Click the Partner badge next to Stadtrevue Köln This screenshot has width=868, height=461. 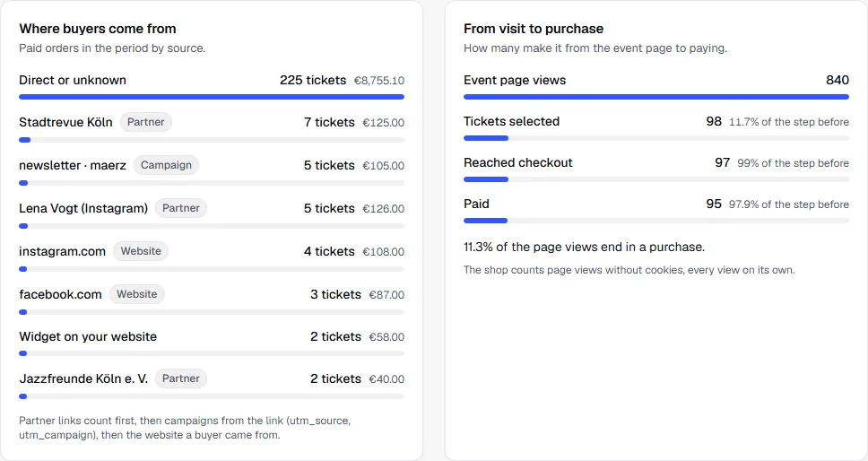[145, 122]
